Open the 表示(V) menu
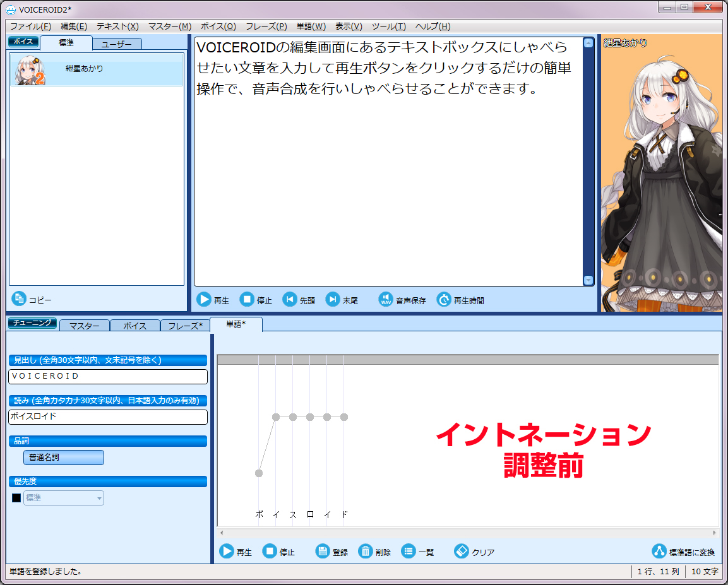This screenshot has height=585, width=728. [348, 27]
